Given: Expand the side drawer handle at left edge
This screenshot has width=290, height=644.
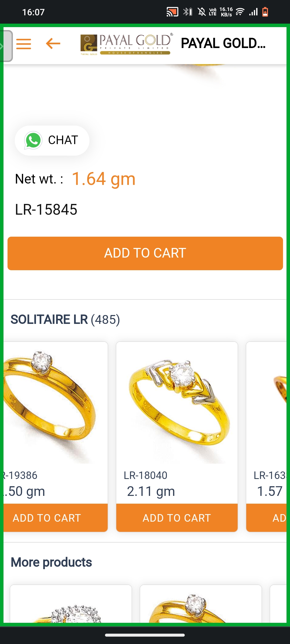Looking at the screenshot, I should (6, 46).
